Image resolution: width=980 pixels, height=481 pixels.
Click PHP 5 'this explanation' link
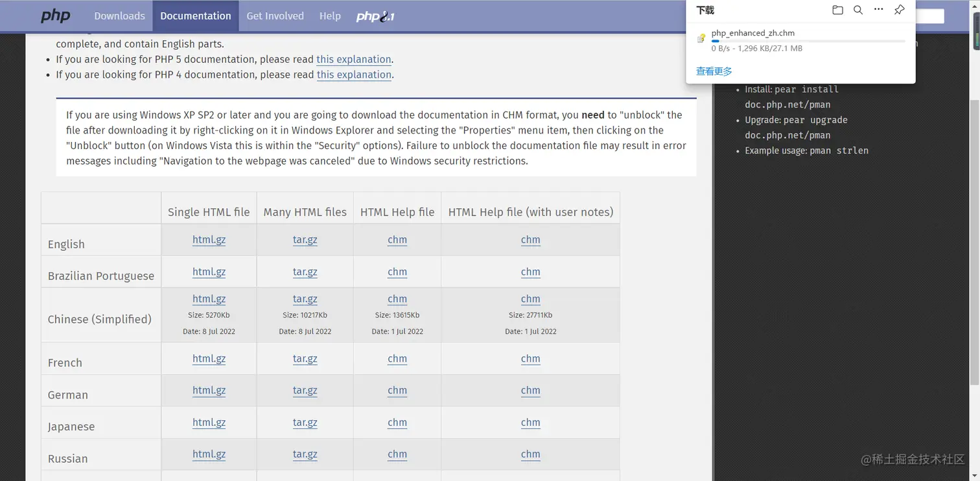click(x=354, y=59)
